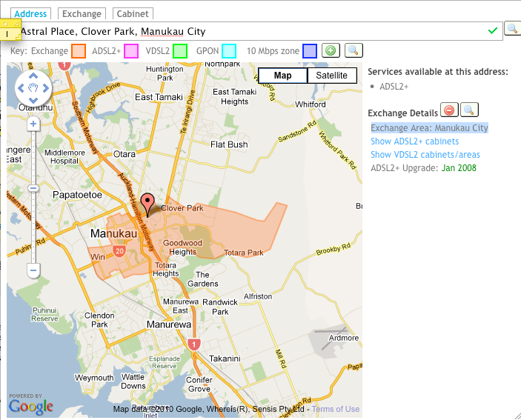The width and height of the screenshot is (521, 420).
Task: Click the 10 Mbps zone blue swatch
Action: click(310, 51)
